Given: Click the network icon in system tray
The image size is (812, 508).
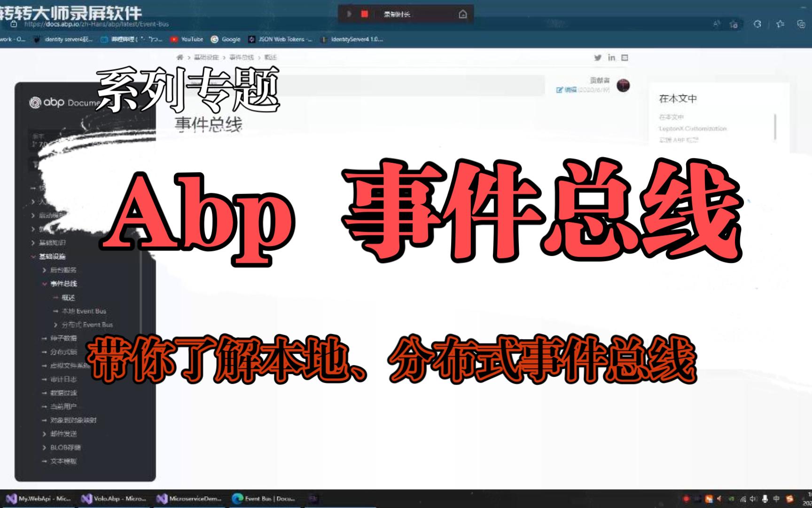Looking at the screenshot, I should pyautogui.click(x=743, y=499).
